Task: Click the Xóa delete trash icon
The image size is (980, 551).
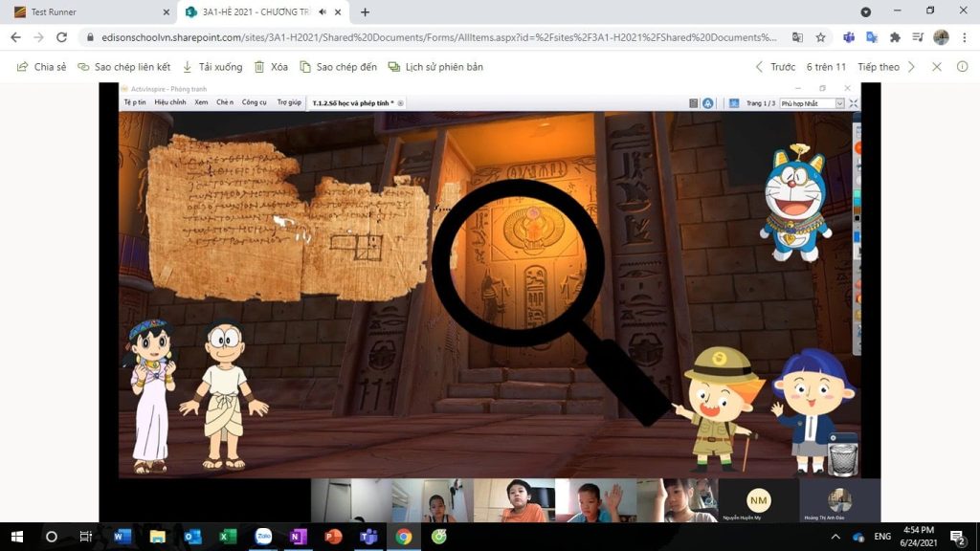Action: [271, 67]
